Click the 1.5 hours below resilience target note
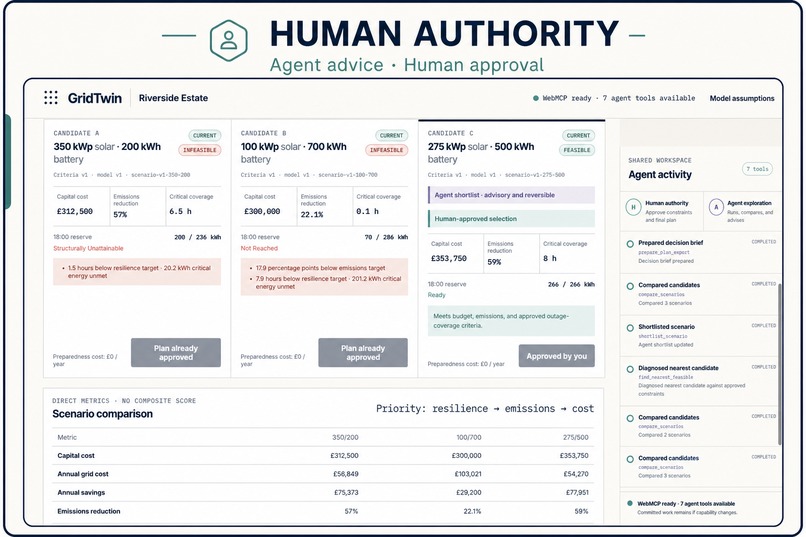This screenshot has width=806, height=537. (139, 272)
